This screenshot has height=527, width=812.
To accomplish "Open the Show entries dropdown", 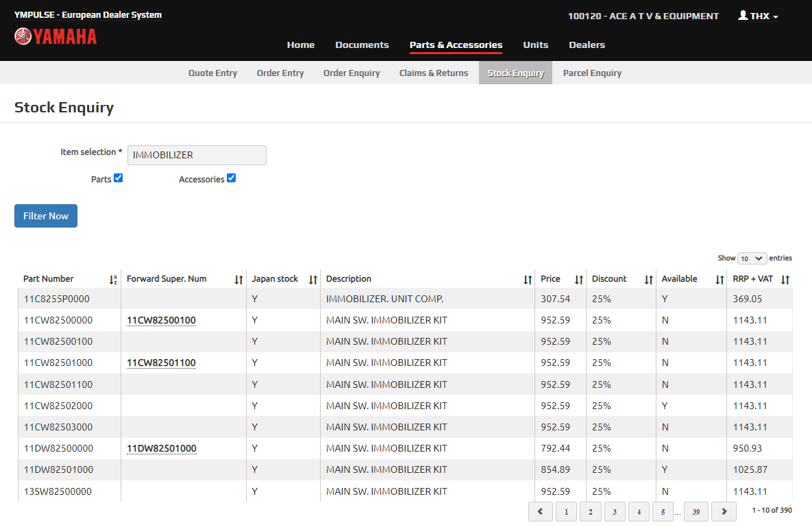I will [x=752, y=258].
